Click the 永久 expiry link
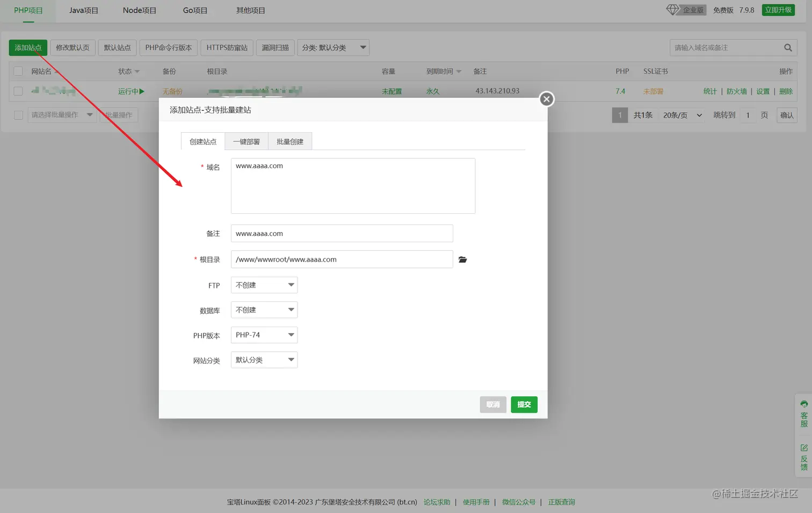This screenshot has width=812, height=513. click(433, 91)
